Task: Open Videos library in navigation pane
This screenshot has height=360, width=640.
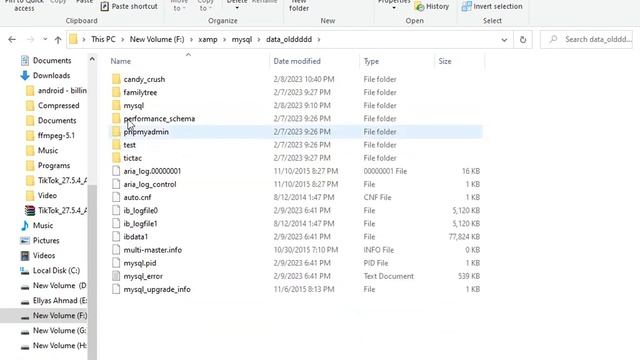Action: click(44, 256)
